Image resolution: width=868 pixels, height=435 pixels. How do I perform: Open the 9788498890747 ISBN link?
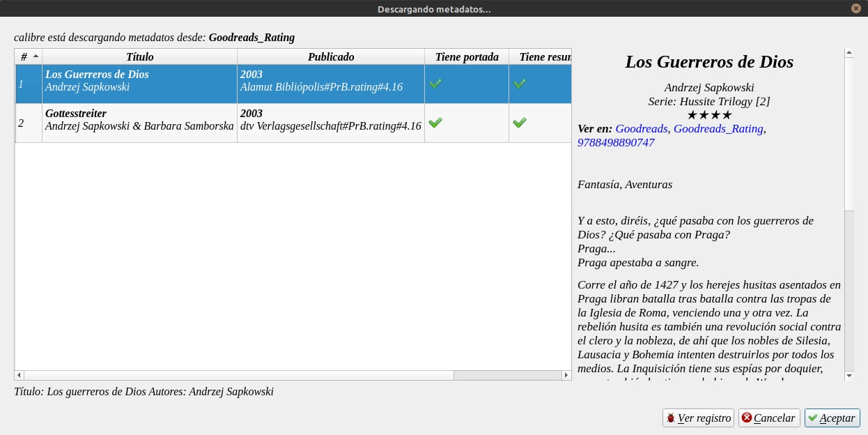tap(616, 143)
